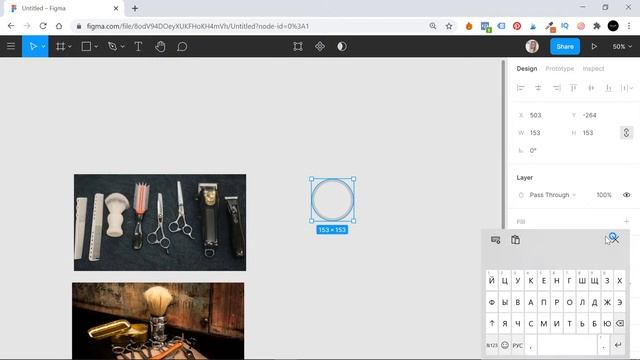Select the shaving brush image on canvas
The image size is (640, 360).
point(158,320)
